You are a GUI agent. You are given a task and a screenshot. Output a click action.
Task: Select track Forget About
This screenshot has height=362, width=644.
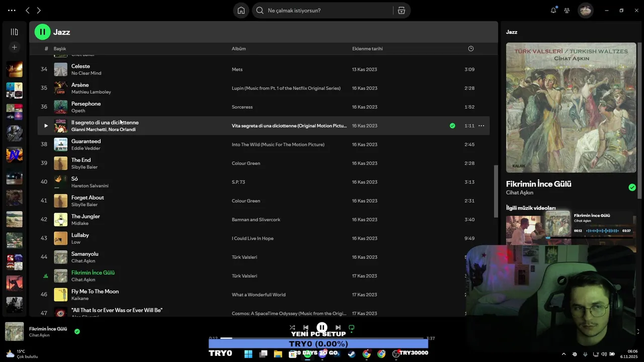[x=263, y=201]
